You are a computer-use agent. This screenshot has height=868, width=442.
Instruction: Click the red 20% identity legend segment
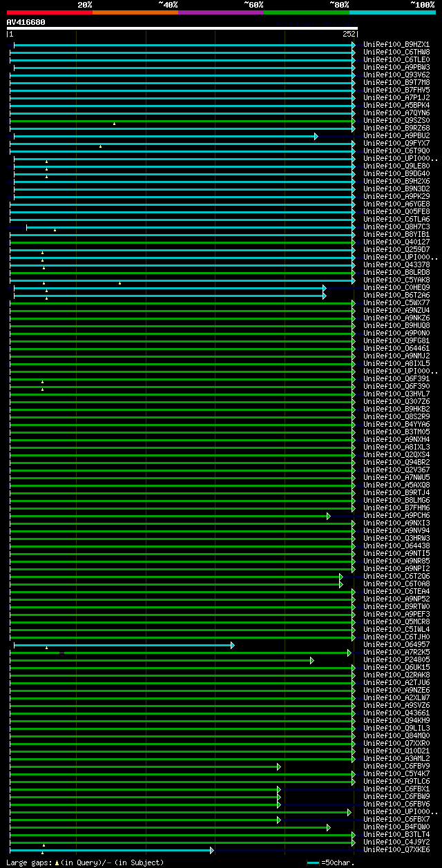point(50,12)
